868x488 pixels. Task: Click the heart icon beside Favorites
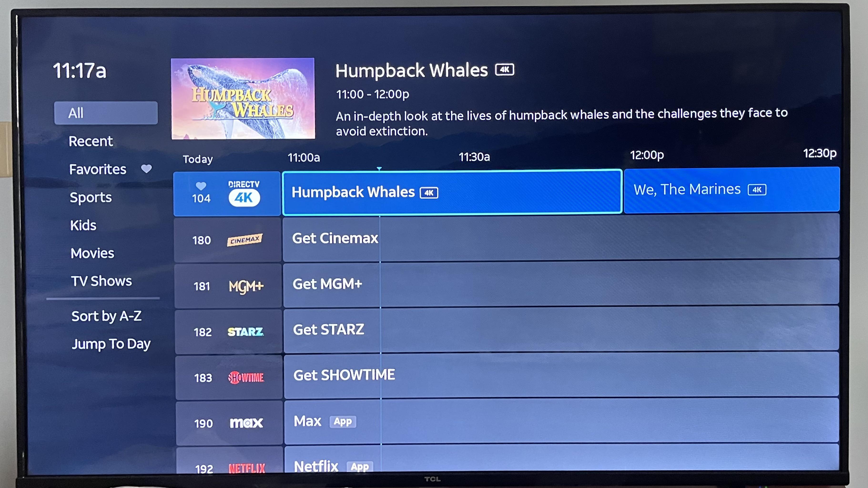[x=146, y=168]
